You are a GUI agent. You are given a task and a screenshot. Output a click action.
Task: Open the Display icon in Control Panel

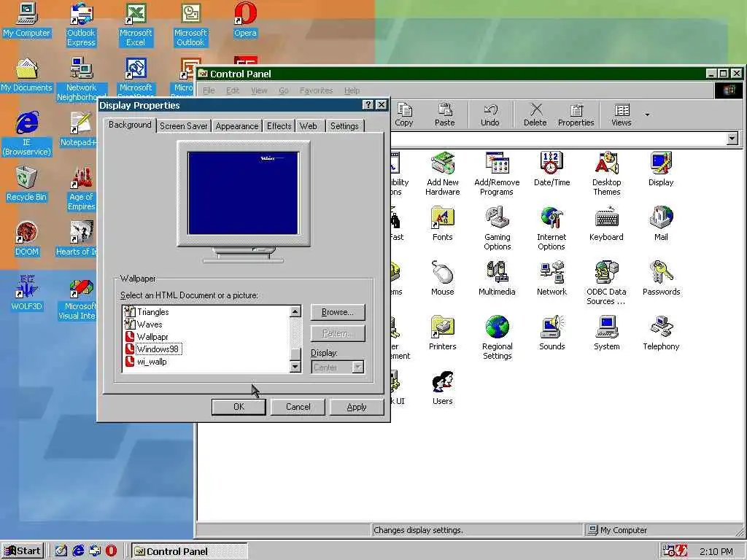661,168
